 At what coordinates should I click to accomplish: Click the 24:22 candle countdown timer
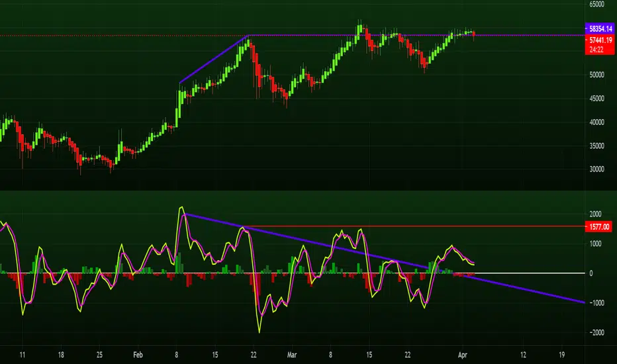tap(596, 49)
